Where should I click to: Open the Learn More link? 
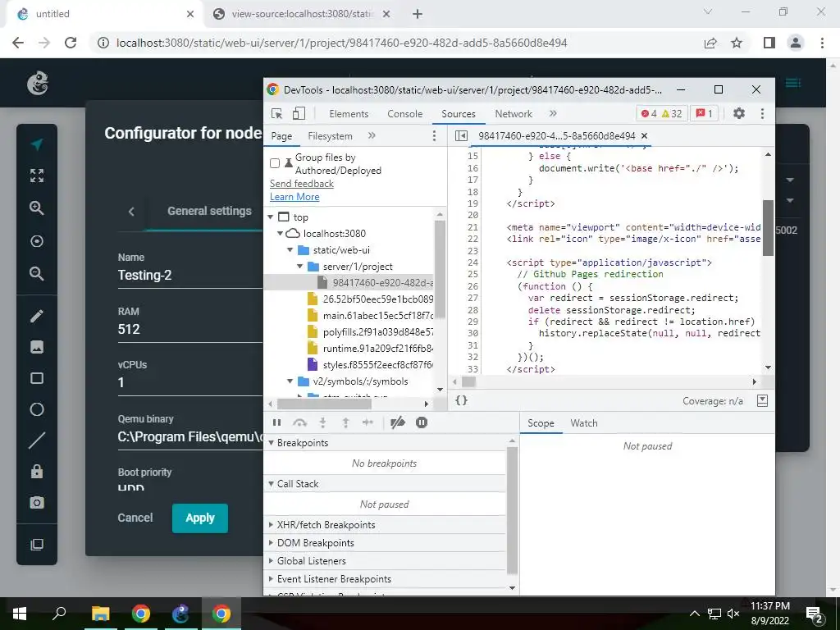click(294, 197)
